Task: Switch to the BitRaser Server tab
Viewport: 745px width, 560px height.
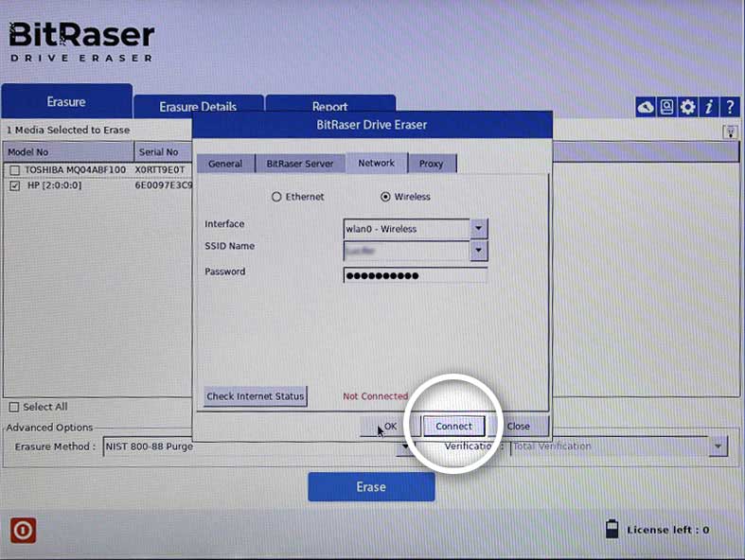Action: (300, 164)
